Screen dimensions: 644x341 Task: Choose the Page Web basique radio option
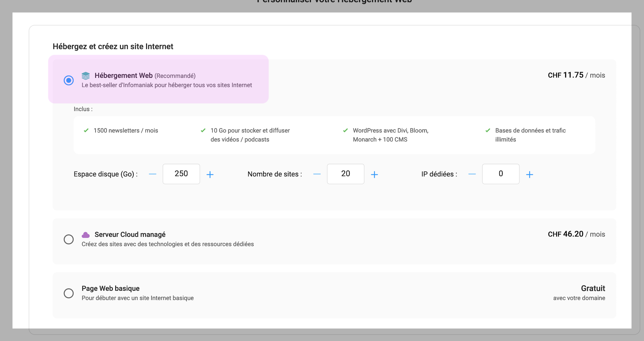[x=69, y=293]
